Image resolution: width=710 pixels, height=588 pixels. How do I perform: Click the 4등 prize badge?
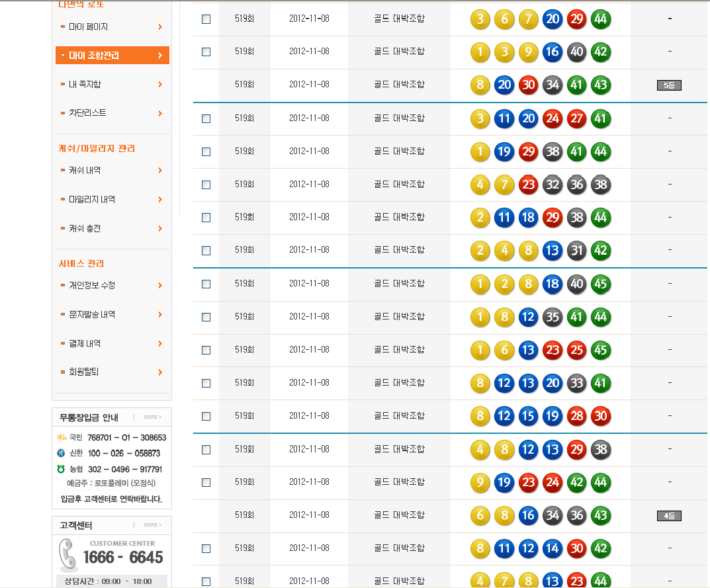pos(669,516)
